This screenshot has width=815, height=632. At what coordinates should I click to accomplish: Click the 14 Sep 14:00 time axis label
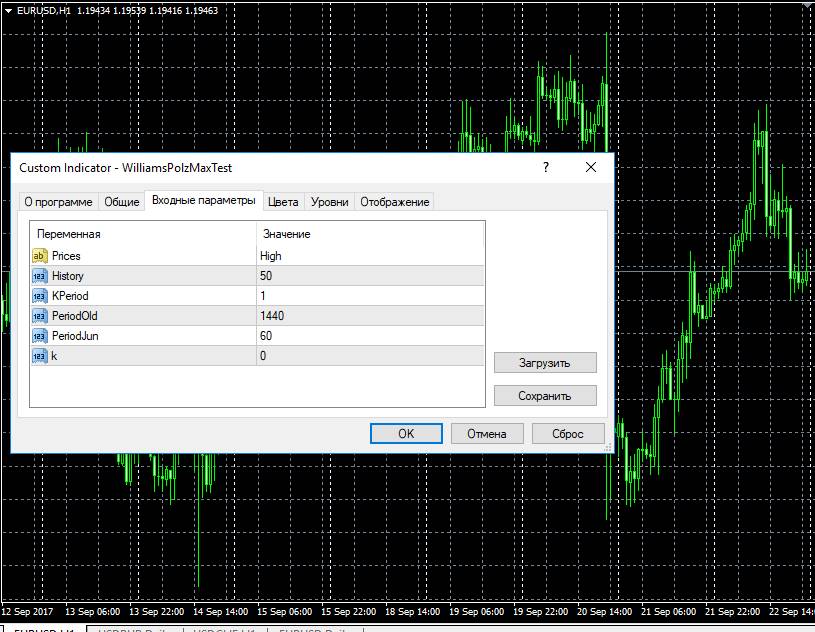pyautogui.click(x=220, y=612)
